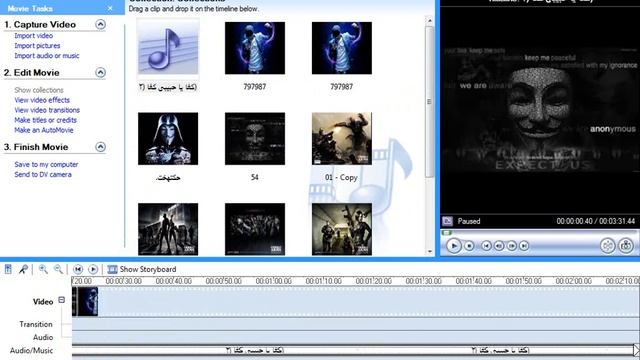This screenshot has height=360, width=640.
Task: Click the 2. Edit Movie heading
Action: [x=31, y=73]
